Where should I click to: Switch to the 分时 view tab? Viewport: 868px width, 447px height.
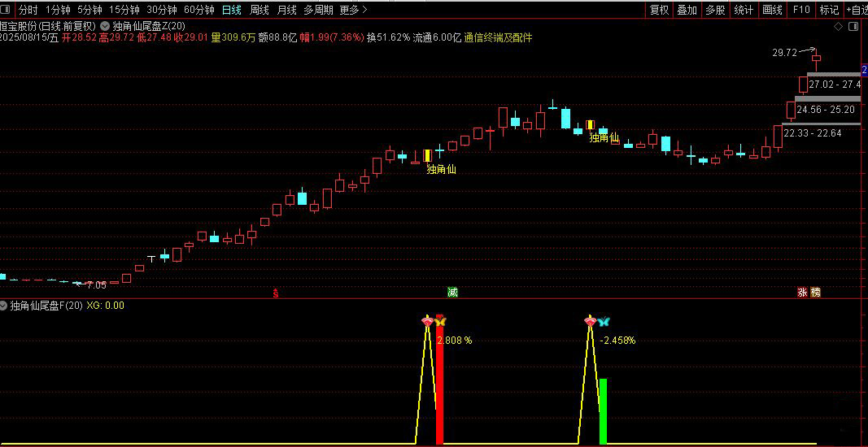click(x=28, y=10)
